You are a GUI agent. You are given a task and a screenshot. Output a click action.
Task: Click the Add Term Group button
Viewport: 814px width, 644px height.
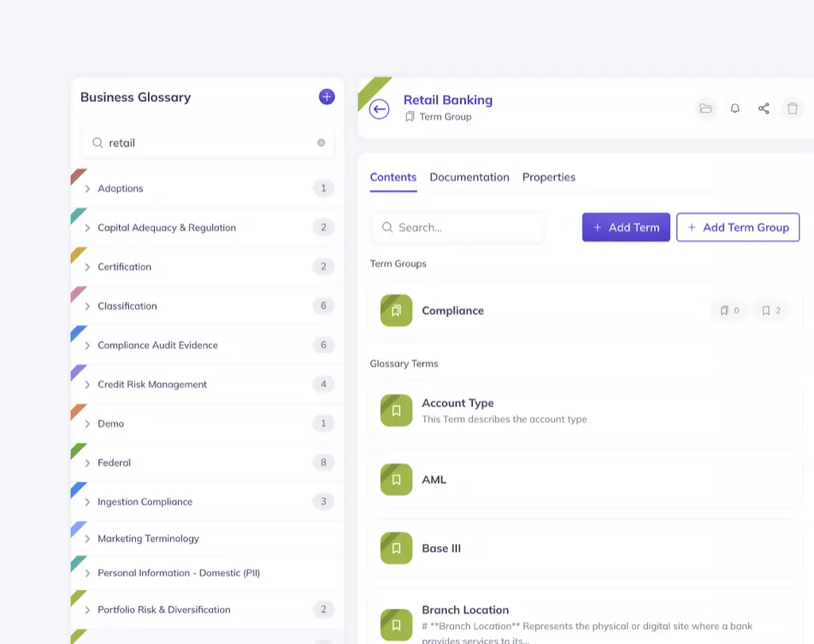738,227
